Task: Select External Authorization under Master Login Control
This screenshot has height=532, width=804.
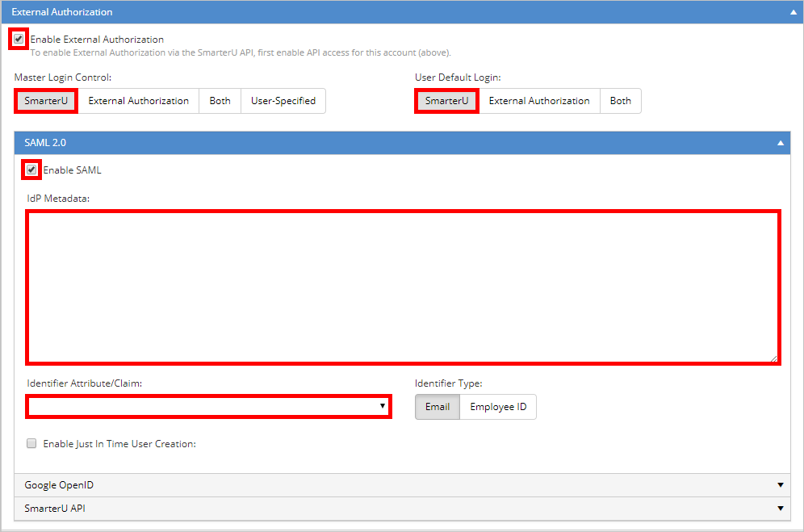Action: [139, 101]
